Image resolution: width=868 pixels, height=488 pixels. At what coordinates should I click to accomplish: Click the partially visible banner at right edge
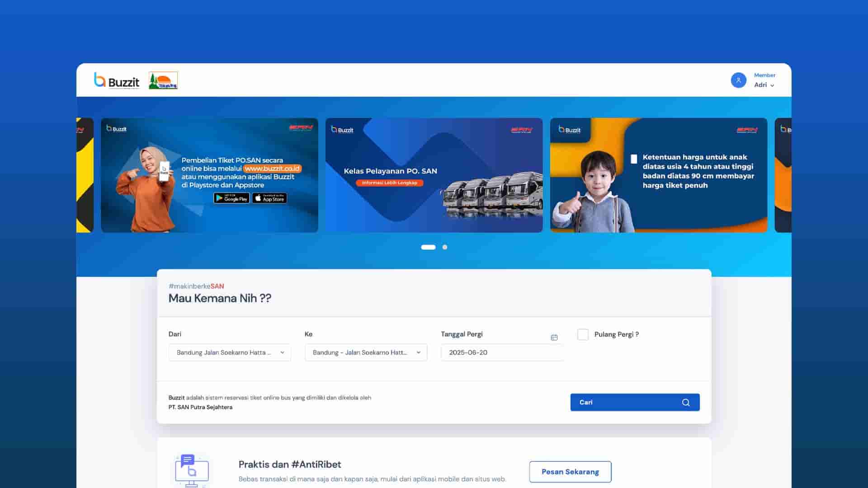click(783, 175)
